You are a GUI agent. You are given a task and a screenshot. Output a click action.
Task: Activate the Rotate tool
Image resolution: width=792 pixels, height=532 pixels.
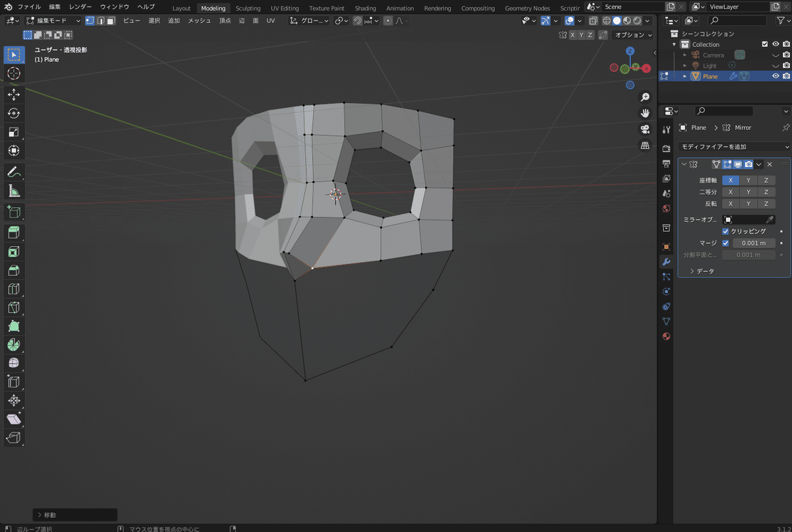(14, 114)
